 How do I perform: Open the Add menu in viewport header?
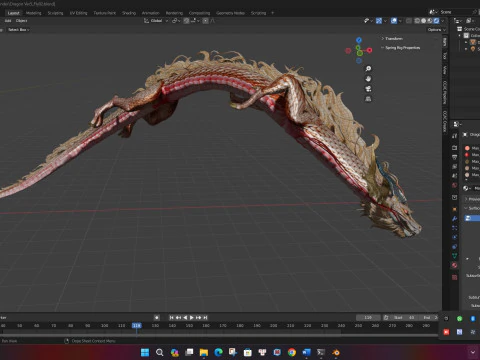(8, 21)
